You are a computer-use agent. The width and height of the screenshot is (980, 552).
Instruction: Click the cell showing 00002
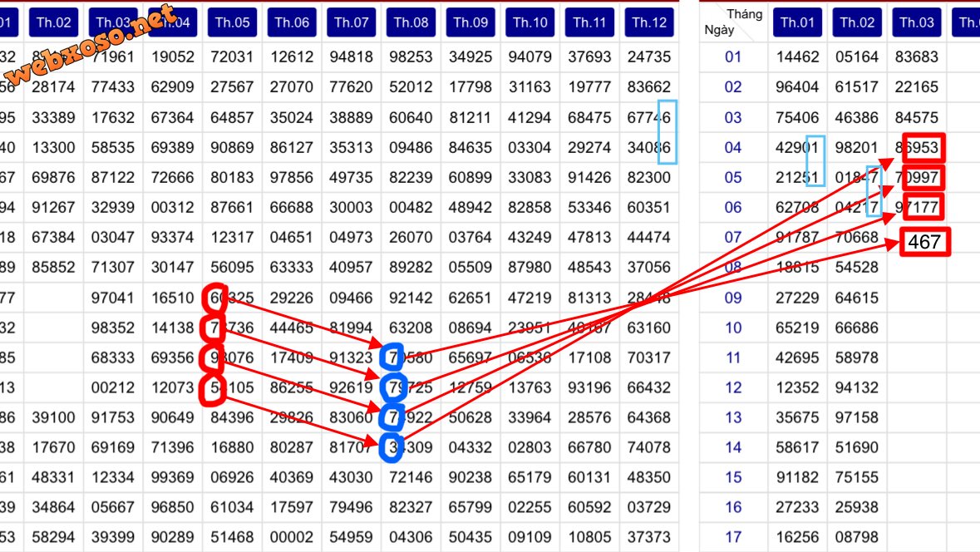pyautogui.click(x=292, y=537)
